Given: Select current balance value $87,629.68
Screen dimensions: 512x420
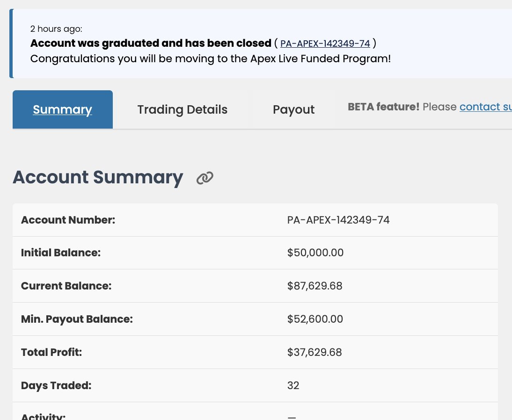Looking at the screenshot, I should click(315, 286).
